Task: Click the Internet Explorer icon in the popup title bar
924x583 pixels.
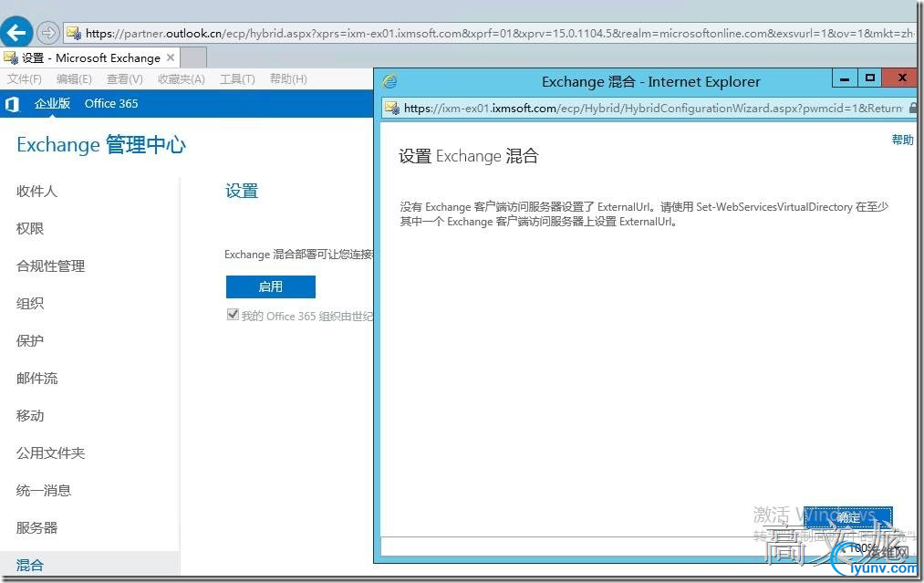Action: [389, 81]
